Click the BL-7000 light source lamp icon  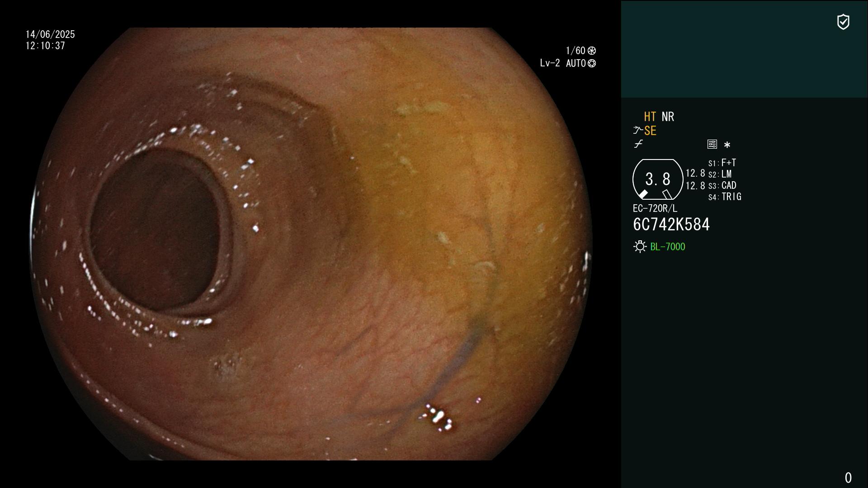tap(640, 247)
